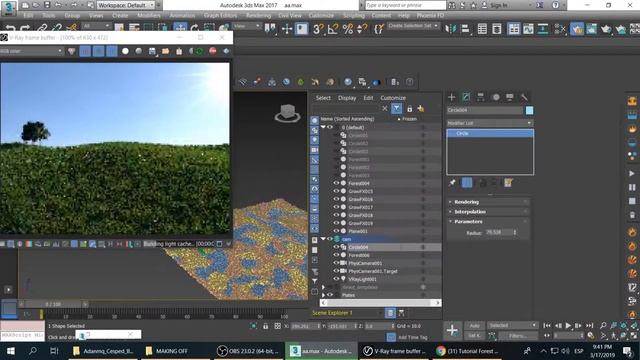Click the Sign In button
This screenshot has width=640, height=360.
pyautogui.click(x=498, y=5)
